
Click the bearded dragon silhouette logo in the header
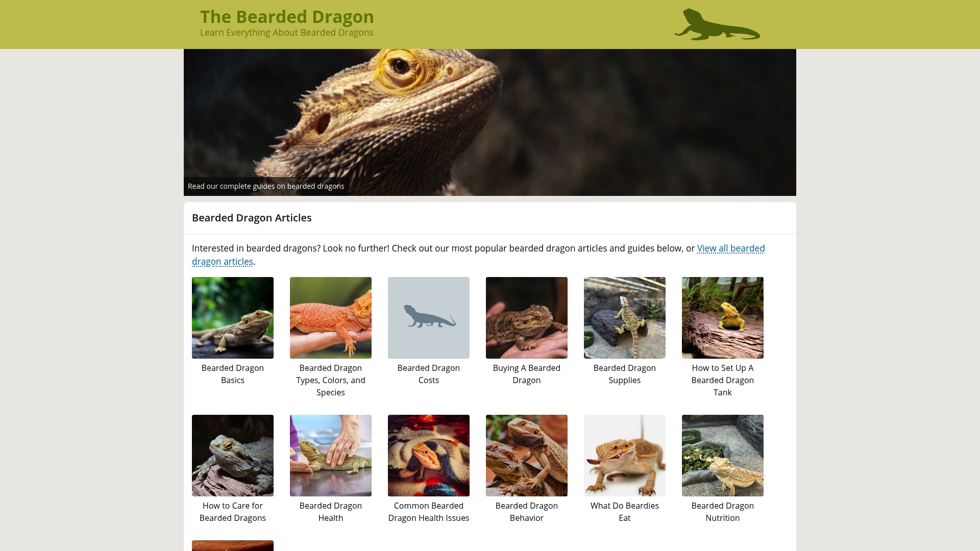tap(717, 24)
